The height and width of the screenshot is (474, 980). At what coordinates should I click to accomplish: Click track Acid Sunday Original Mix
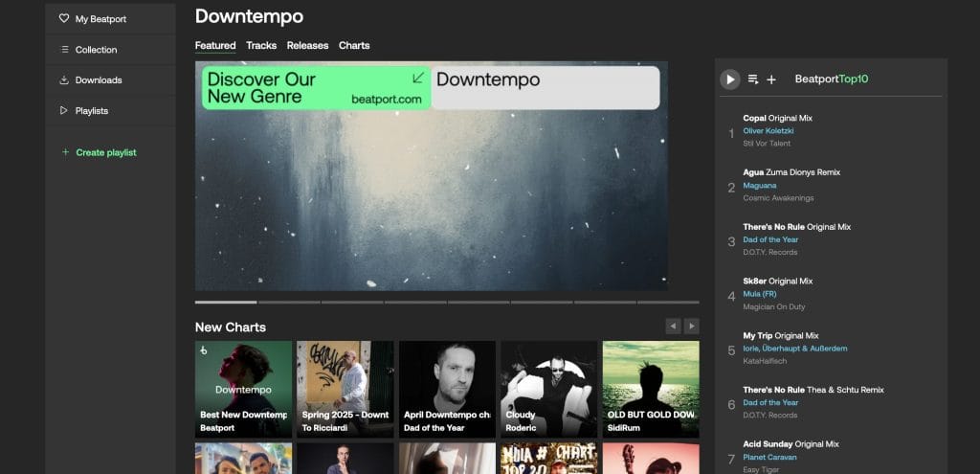coord(791,444)
